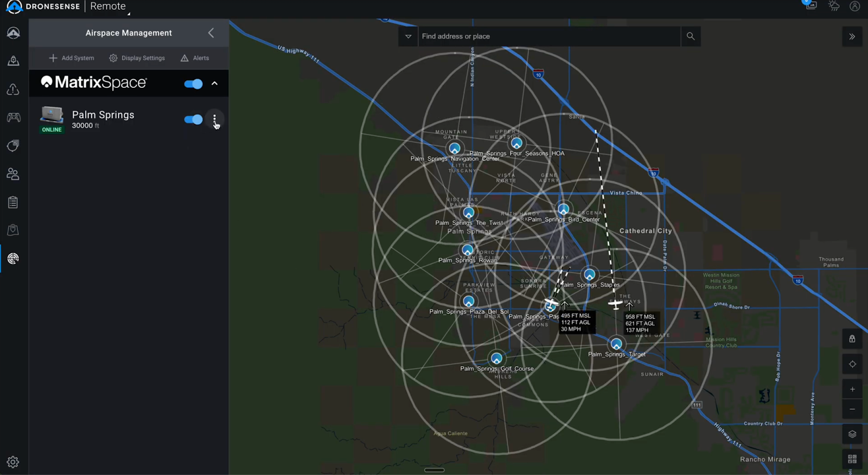
Task: Click the Cathedral City map label
Action: point(646,231)
